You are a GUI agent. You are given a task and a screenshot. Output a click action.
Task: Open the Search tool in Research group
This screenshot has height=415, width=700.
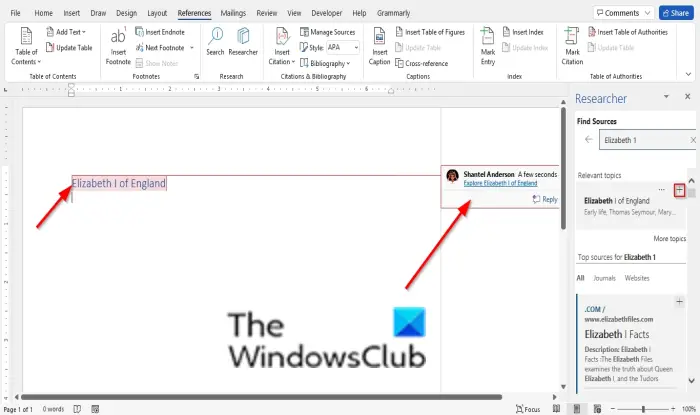point(215,42)
